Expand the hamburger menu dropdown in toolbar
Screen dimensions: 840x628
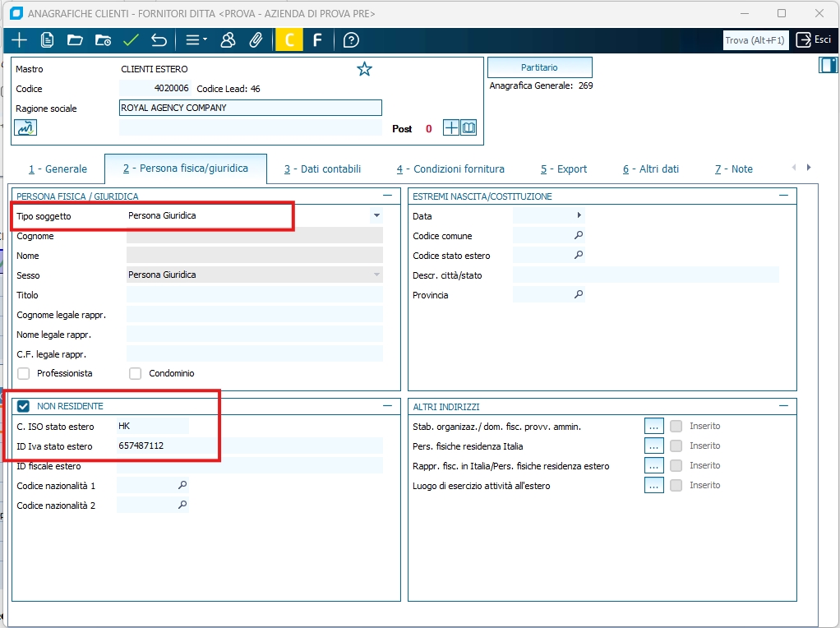tap(196, 40)
